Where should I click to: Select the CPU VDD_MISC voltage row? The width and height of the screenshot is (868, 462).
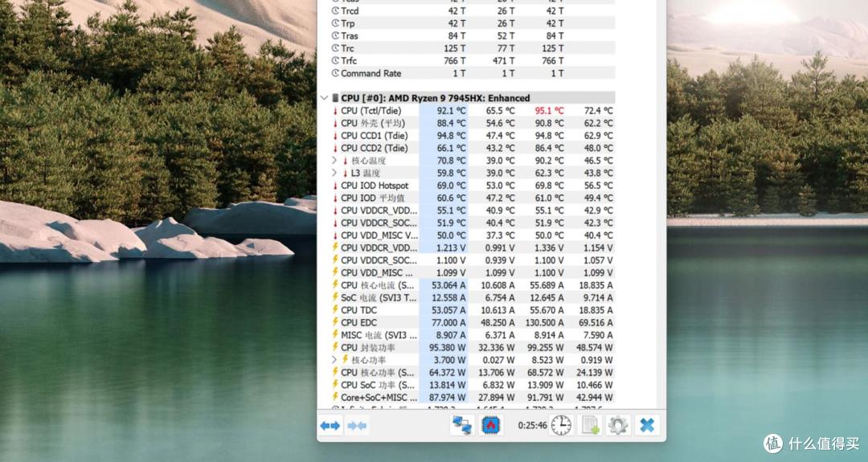click(x=473, y=272)
